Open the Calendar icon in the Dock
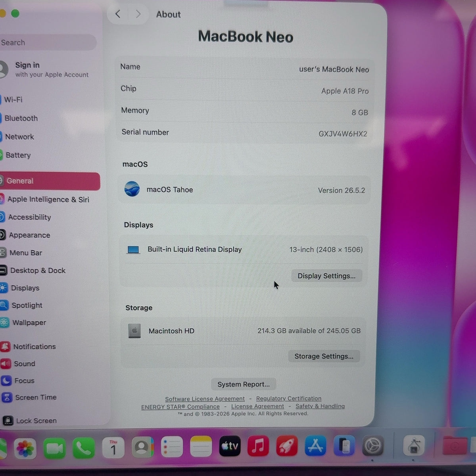The width and height of the screenshot is (476, 476). [113, 448]
